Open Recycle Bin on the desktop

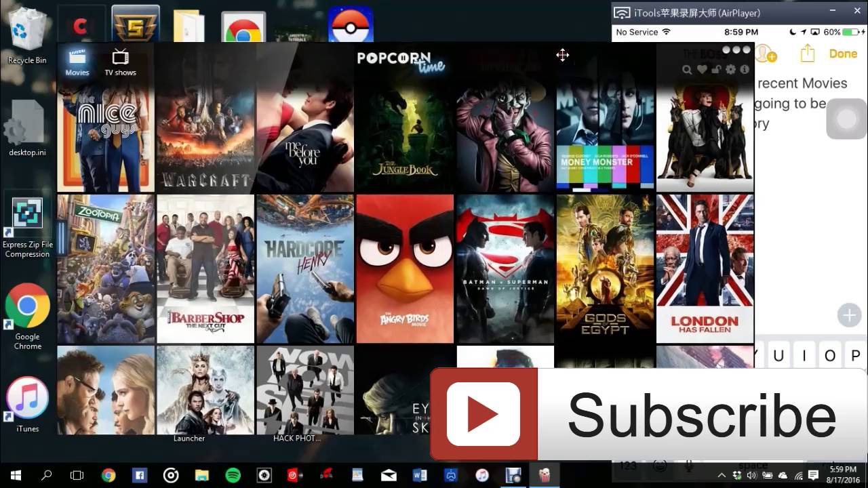(27, 35)
